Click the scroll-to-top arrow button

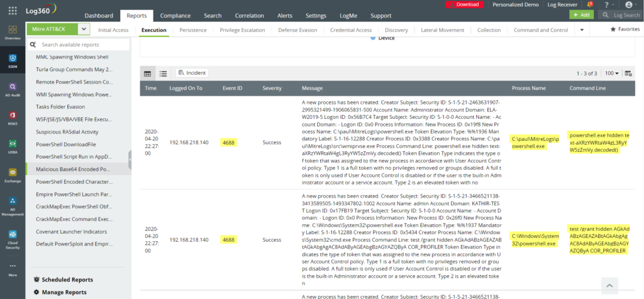(609, 285)
